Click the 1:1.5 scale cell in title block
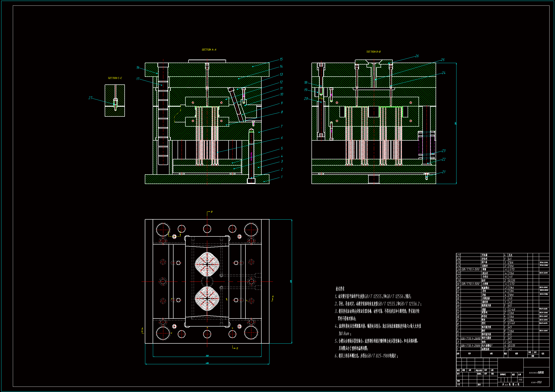The image size is (555, 392). [x=520, y=380]
